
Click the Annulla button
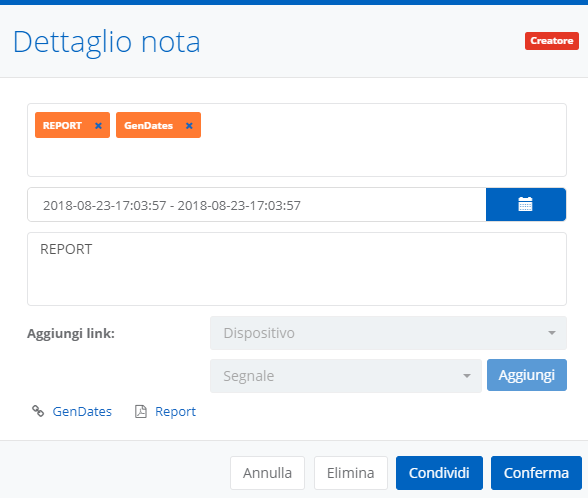267,473
